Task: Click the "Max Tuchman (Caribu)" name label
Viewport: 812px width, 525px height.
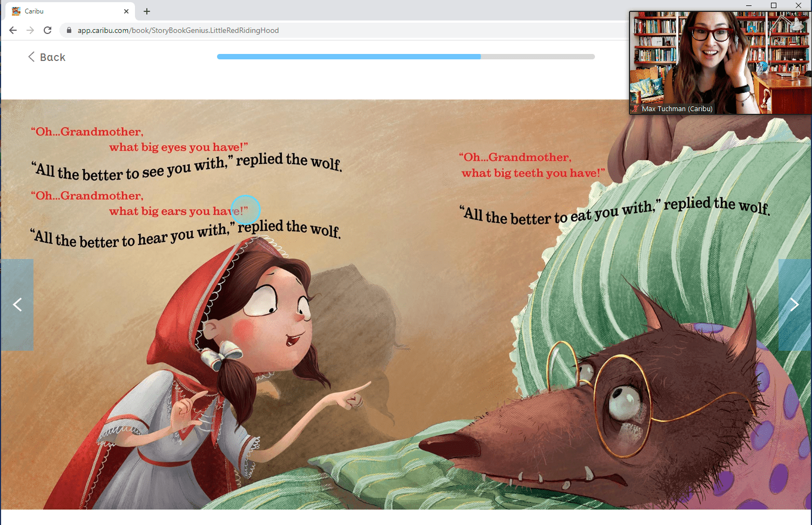Action: pos(677,109)
